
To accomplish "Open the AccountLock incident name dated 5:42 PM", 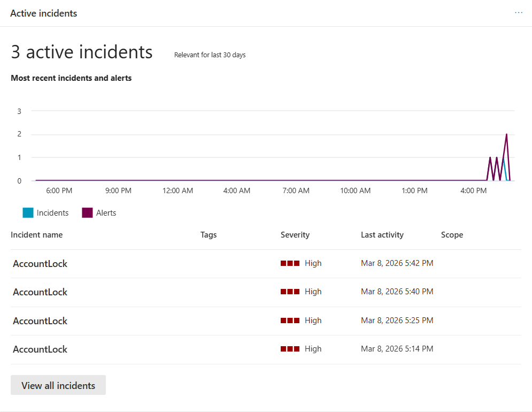I will pyautogui.click(x=40, y=264).
